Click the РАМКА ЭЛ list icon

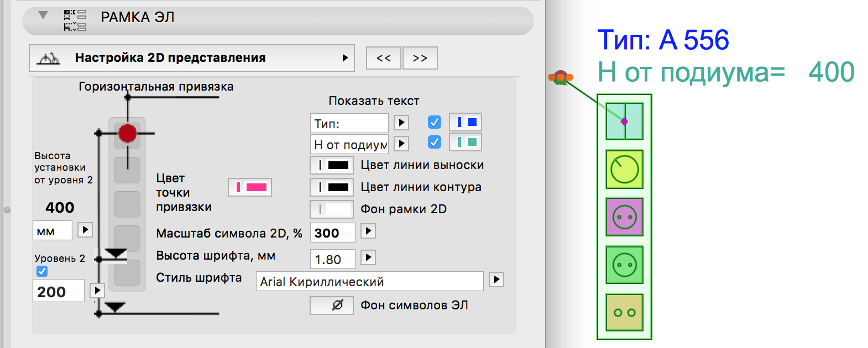tap(75, 20)
